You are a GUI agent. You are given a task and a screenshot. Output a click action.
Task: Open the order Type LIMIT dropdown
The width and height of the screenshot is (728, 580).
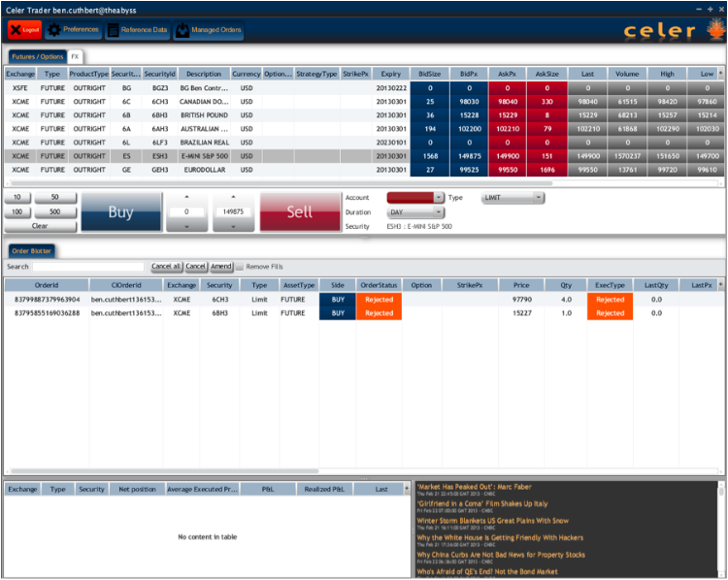pos(513,198)
